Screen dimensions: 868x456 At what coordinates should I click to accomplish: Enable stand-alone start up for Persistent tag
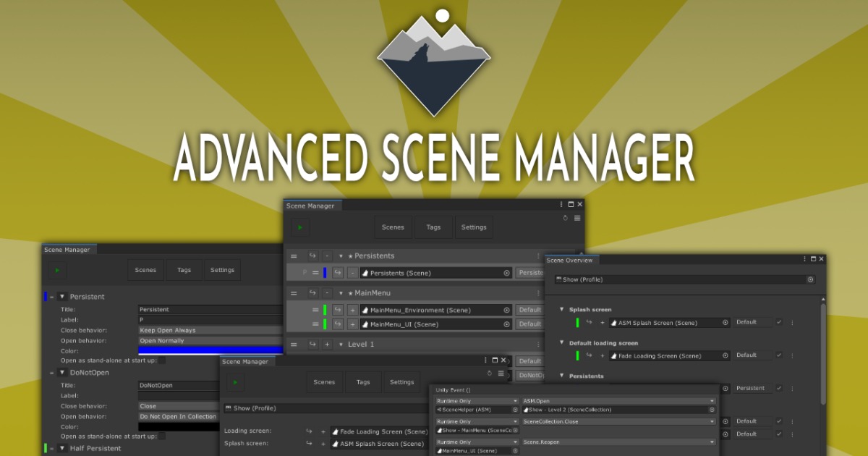click(162, 360)
